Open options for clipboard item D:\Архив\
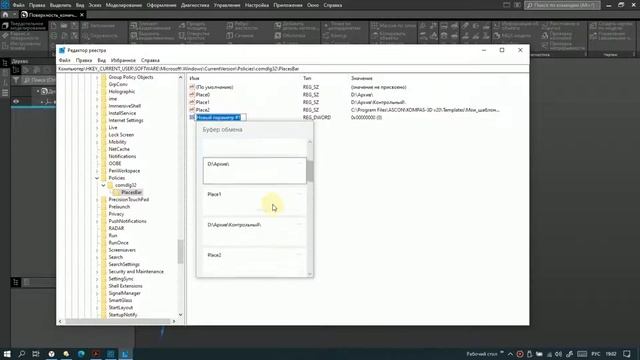The width and height of the screenshot is (640, 360). tap(300, 163)
